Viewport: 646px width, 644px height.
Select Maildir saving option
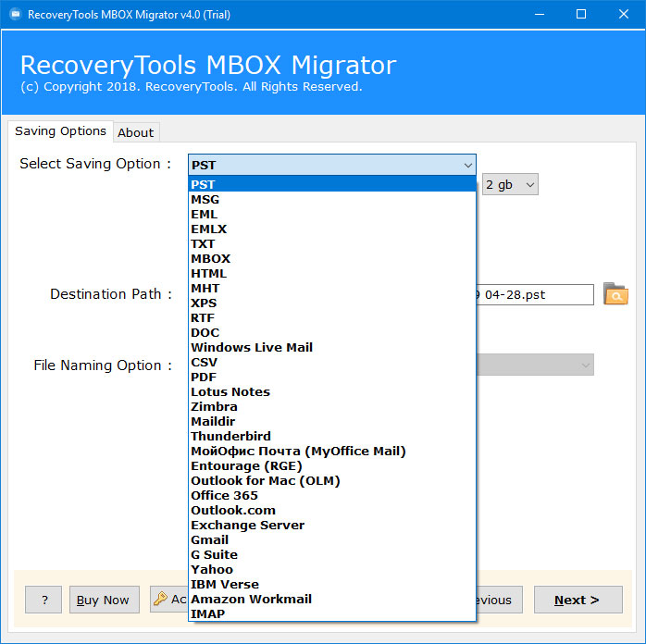pos(332,422)
